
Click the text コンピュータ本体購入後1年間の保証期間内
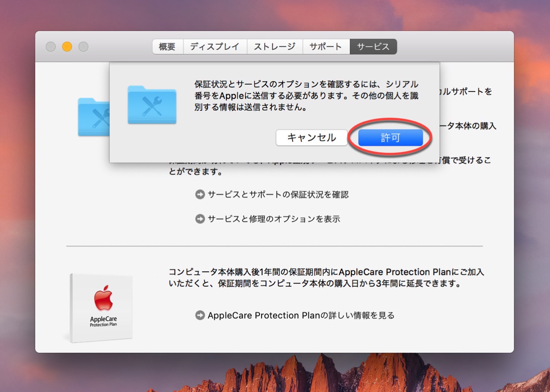click(327, 278)
